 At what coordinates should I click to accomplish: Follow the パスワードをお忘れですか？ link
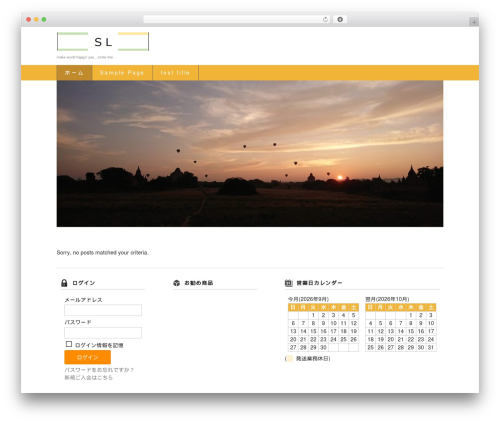point(99,370)
